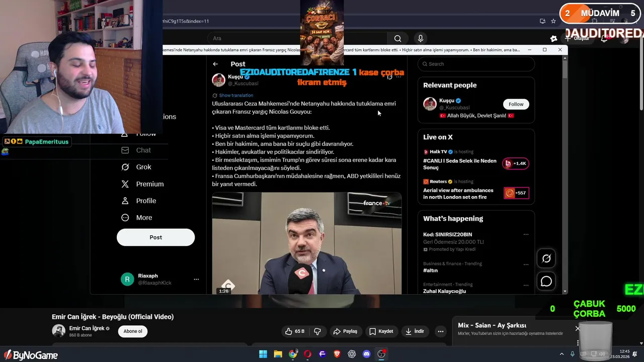
Task: Dislike the YouTube video
Action: (317, 331)
